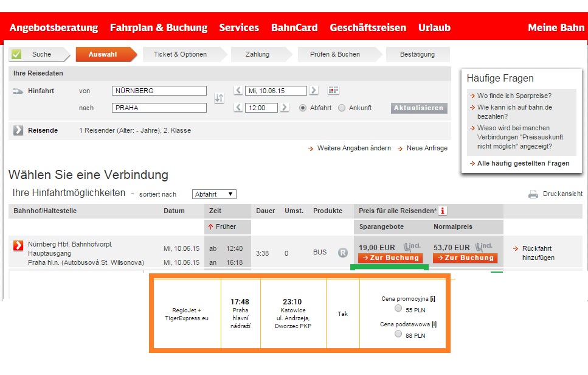
Task: Click the 23:10 Katowice arrival cell
Action: [293, 314]
